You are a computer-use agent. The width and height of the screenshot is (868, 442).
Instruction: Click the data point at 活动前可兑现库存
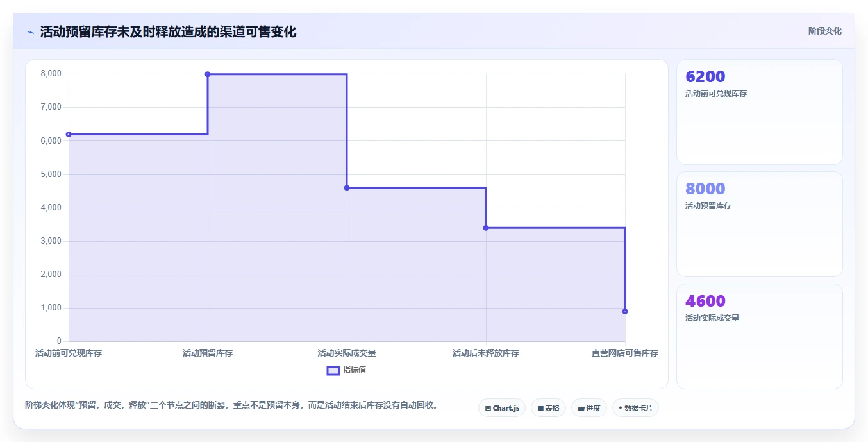(69, 134)
